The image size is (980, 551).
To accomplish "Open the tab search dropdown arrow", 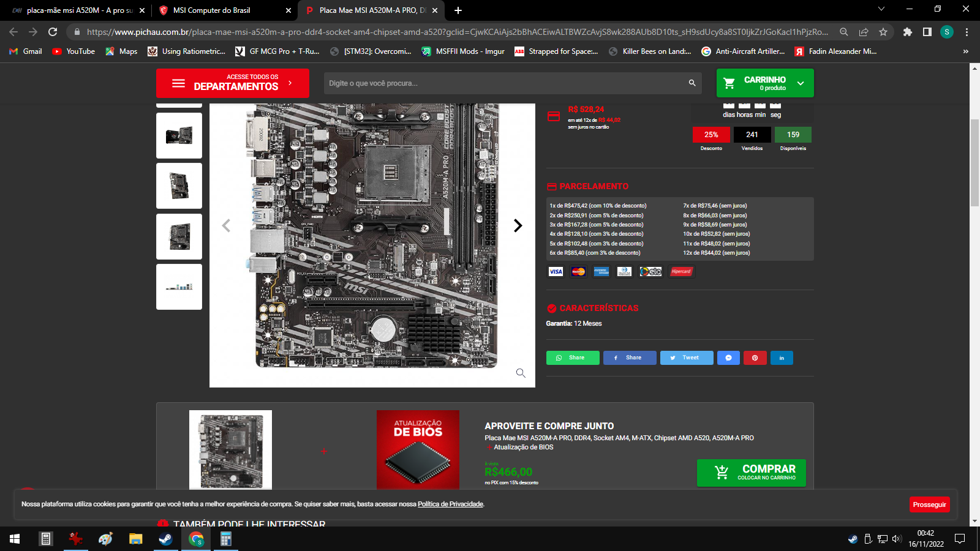I will pos(881,9).
